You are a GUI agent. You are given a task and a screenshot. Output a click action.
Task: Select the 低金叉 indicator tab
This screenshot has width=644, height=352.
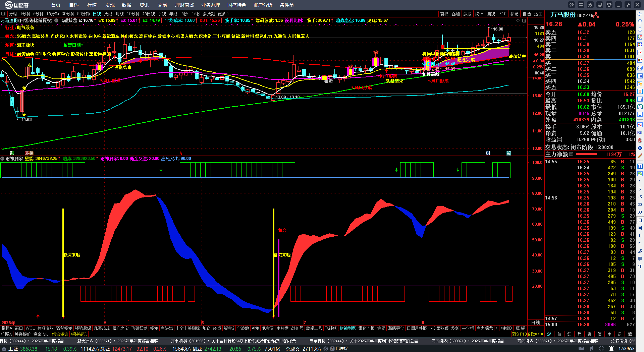268,328
